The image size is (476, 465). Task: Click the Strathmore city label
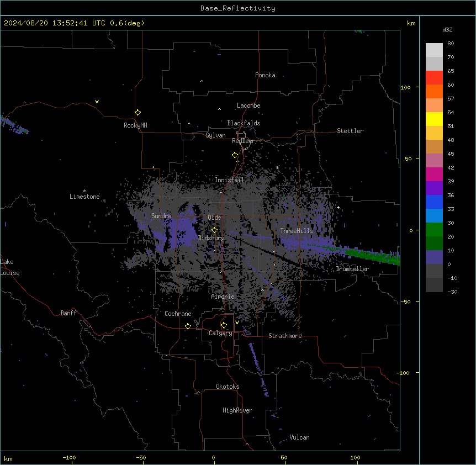[x=285, y=336]
